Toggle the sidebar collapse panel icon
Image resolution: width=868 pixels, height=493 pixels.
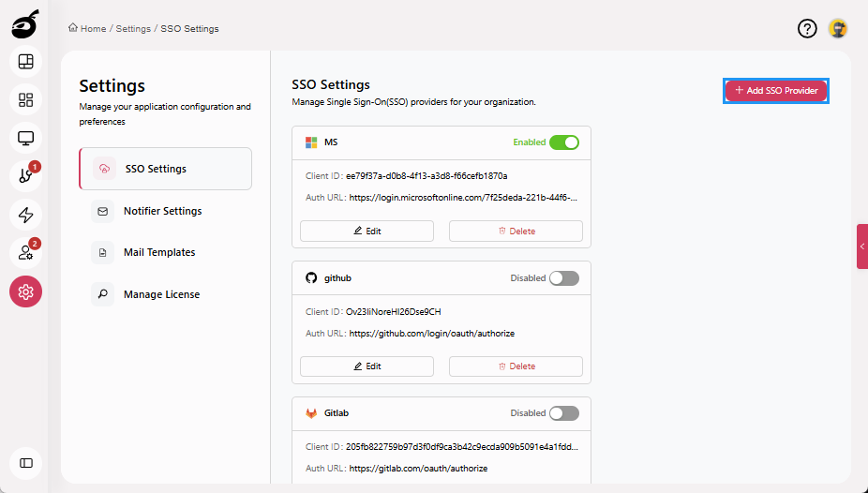pyautogui.click(x=25, y=463)
